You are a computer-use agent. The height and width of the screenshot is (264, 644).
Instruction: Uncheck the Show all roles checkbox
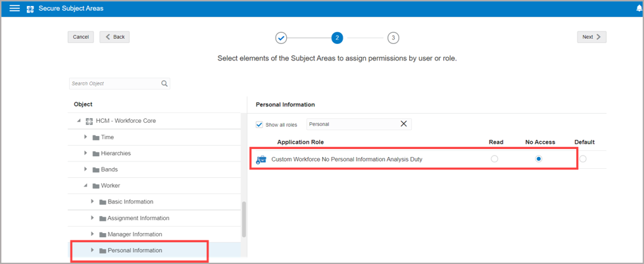259,124
